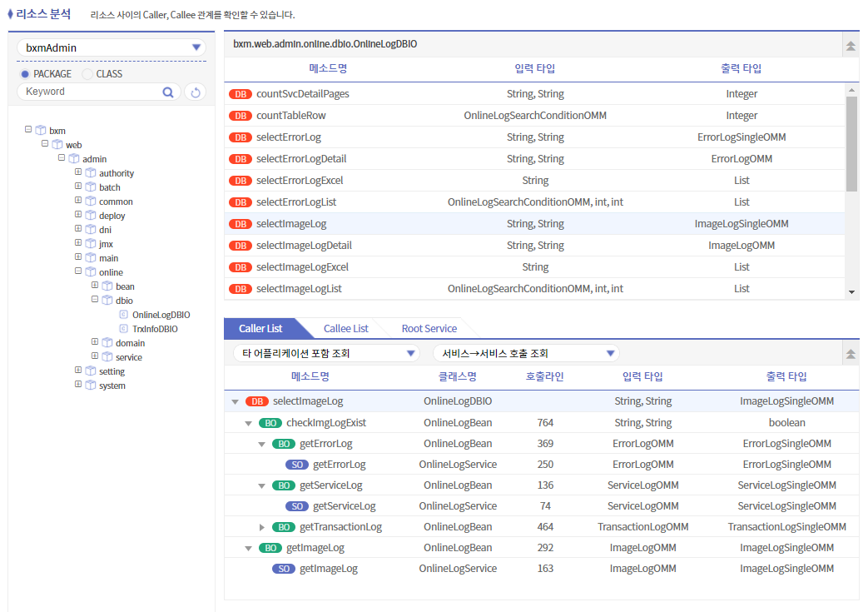The height and width of the screenshot is (612, 868).
Task: Collapse the online package node
Action: coord(78,271)
